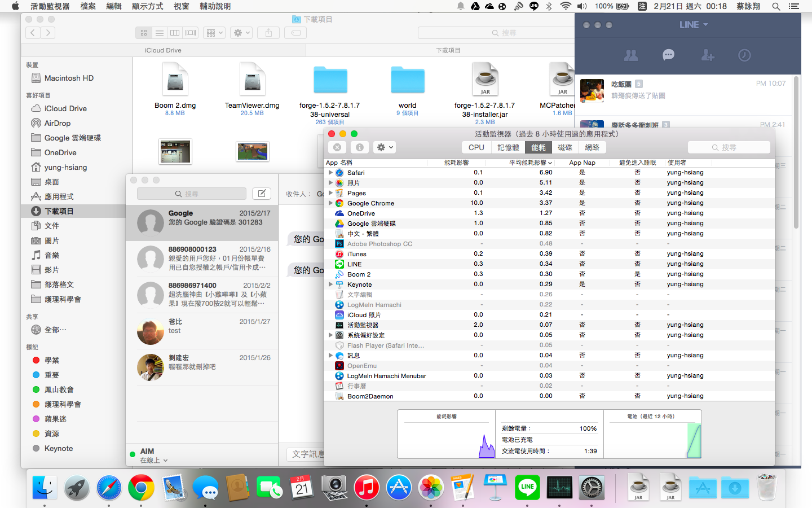The image size is (812, 508).
Task: Open Photos from the Dock
Action: [431, 487]
